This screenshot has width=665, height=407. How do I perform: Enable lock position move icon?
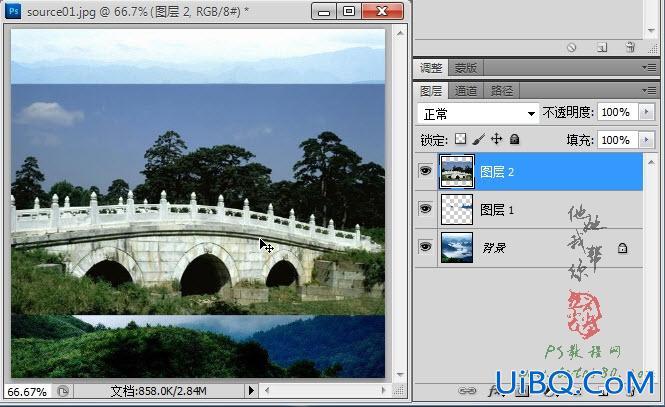(x=496, y=139)
